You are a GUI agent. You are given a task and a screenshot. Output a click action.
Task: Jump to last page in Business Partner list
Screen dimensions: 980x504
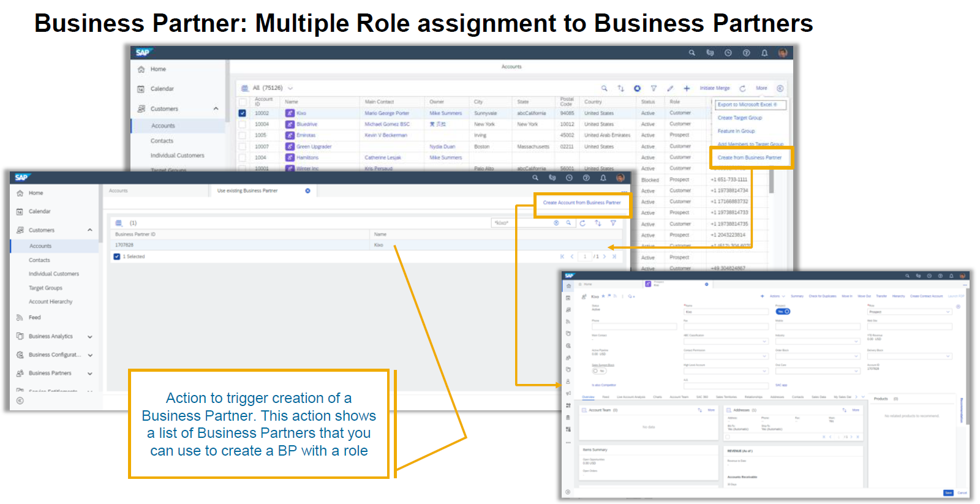[x=614, y=257]
